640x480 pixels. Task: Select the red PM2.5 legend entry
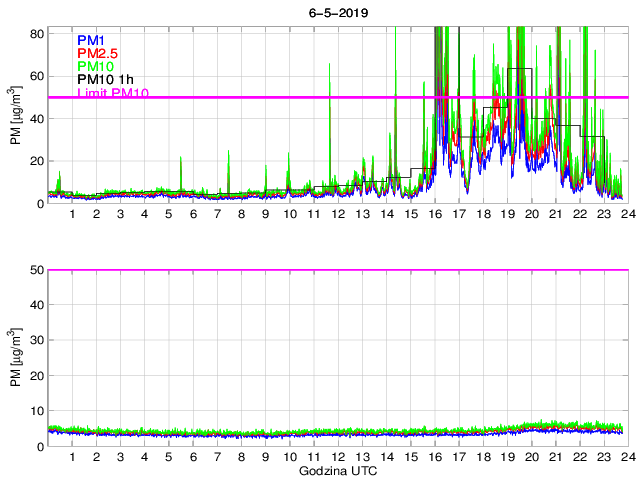point(98,53)
